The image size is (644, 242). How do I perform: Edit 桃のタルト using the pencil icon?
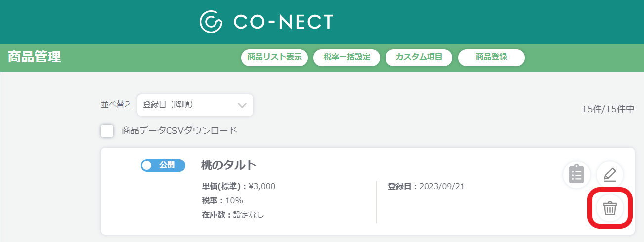pyautogui.click(x=610, y=175)
